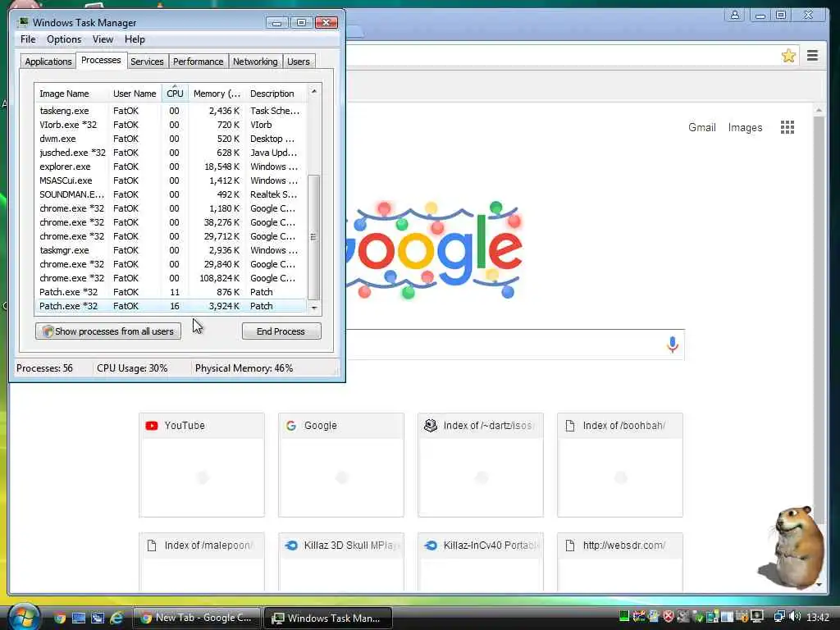Open the File menu in Task Manager
840x630 pixels.
click(x=28, y=39)
